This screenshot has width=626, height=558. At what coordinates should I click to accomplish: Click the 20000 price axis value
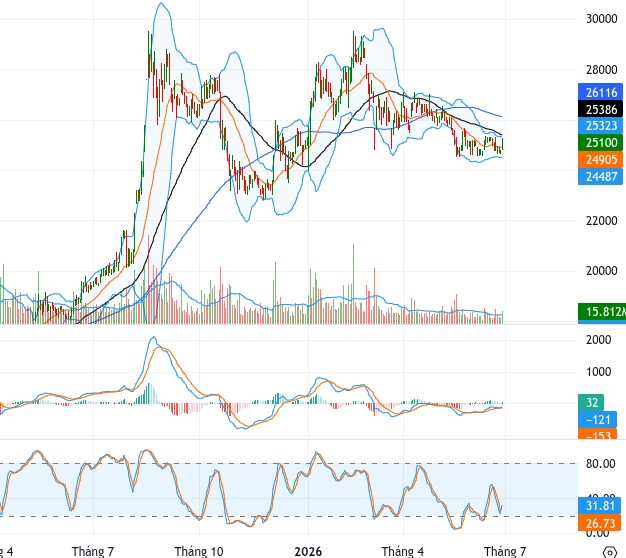(x=601, y=271)
